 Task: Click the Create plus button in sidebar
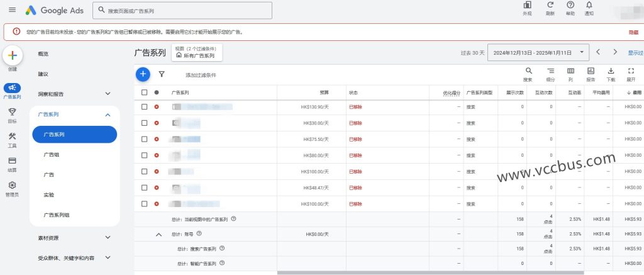(x=12, y=55)
